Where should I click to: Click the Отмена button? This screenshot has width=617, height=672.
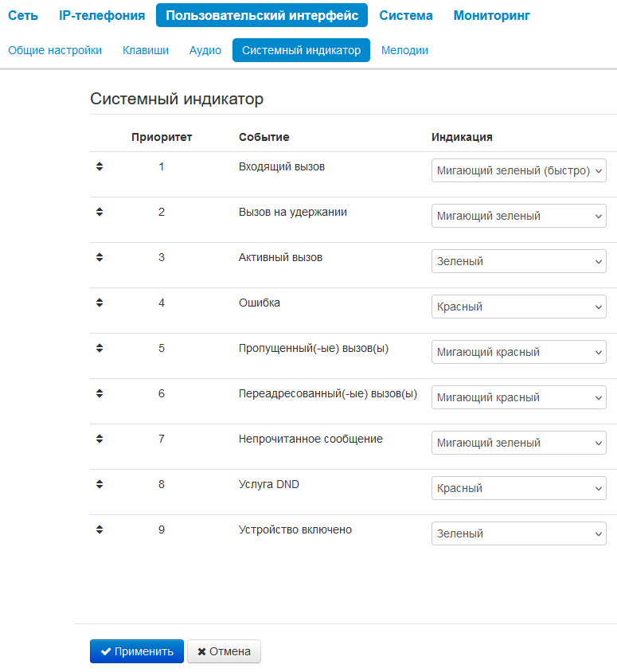click(224, 651)
